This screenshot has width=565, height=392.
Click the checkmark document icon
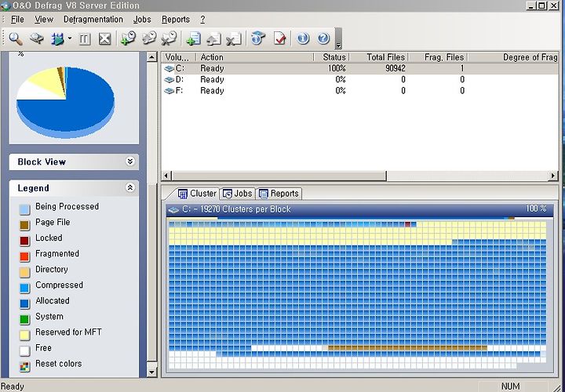tap(280, 38)
